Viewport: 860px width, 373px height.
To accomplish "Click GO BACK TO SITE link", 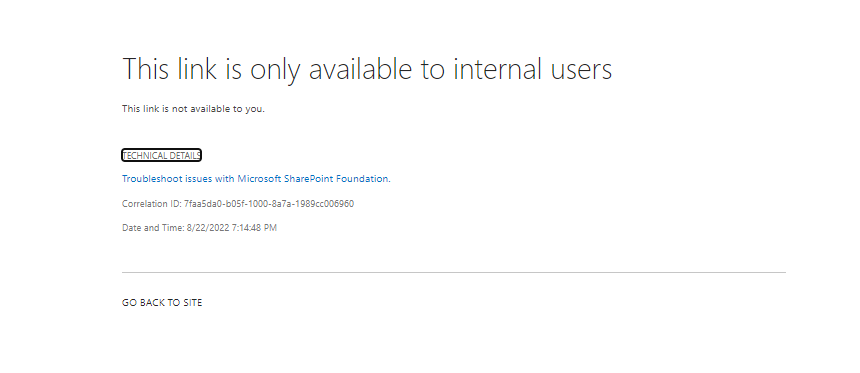I will tap(162, 303).
